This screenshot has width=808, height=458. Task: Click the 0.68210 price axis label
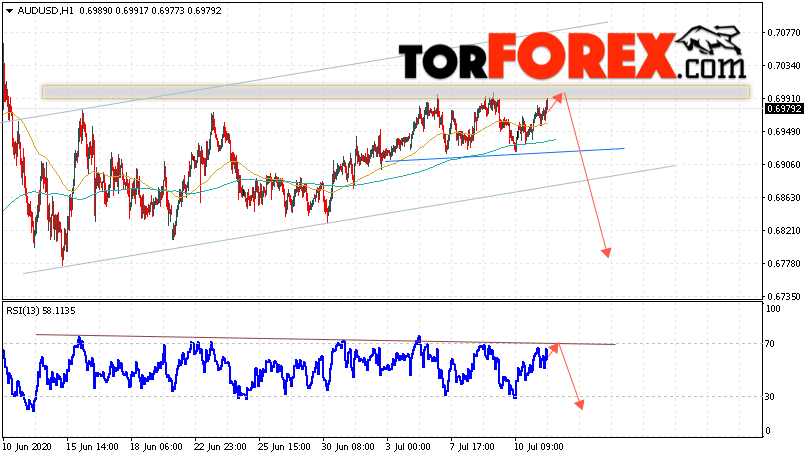pyautogui.click(x=784, y=230)
